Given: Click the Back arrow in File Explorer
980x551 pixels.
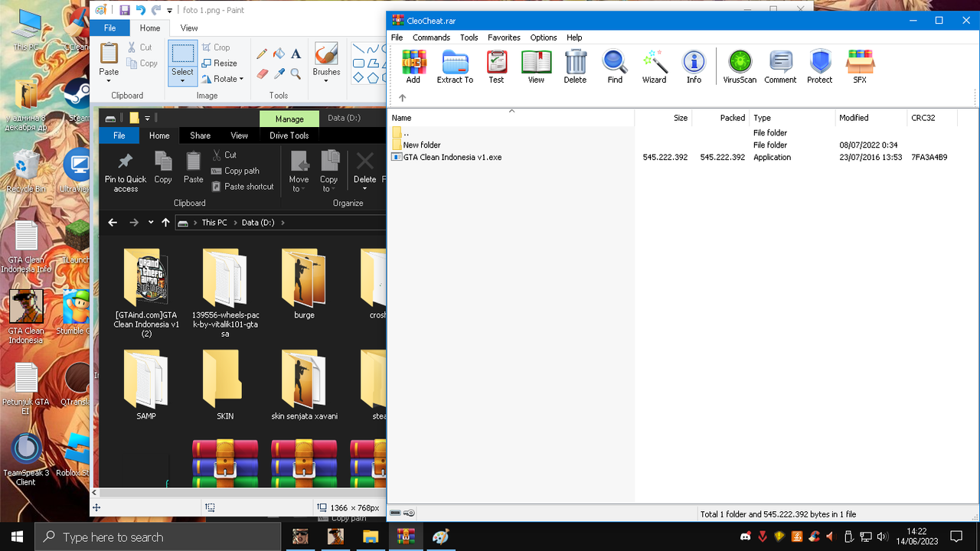Looking at the screenshot, I should click(113, 223).
